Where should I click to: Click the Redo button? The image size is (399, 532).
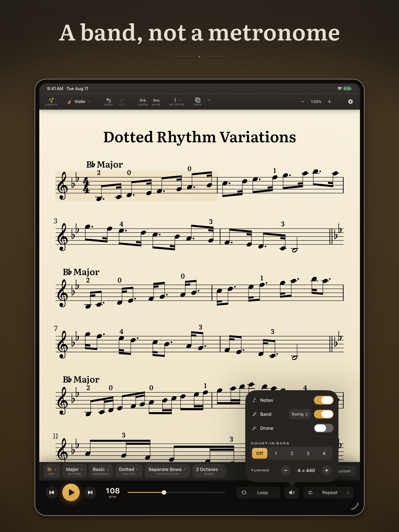click(122, 102)
